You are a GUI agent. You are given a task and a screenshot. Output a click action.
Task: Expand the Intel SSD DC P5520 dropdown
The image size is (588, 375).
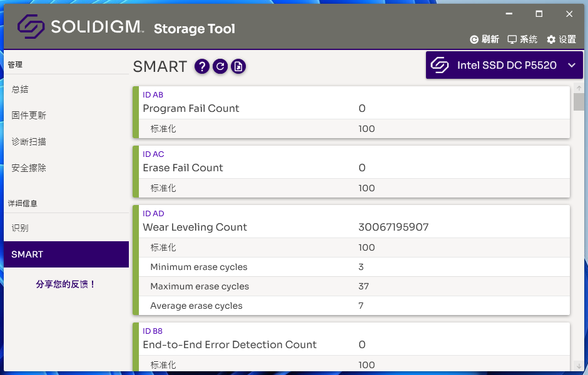click(571, 65)
